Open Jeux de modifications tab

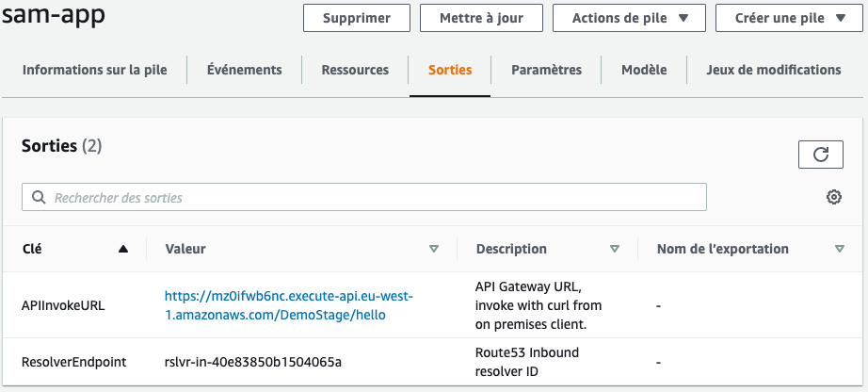click(774, 70)
